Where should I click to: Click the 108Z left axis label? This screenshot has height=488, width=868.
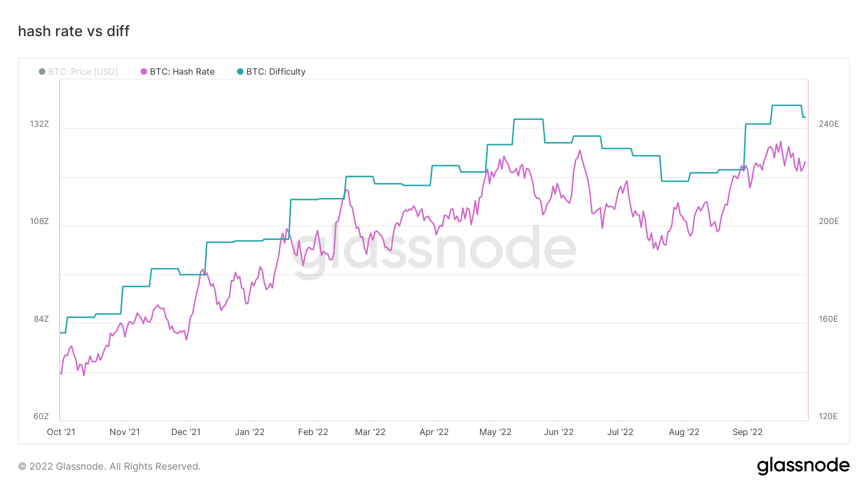click(40, 222)
